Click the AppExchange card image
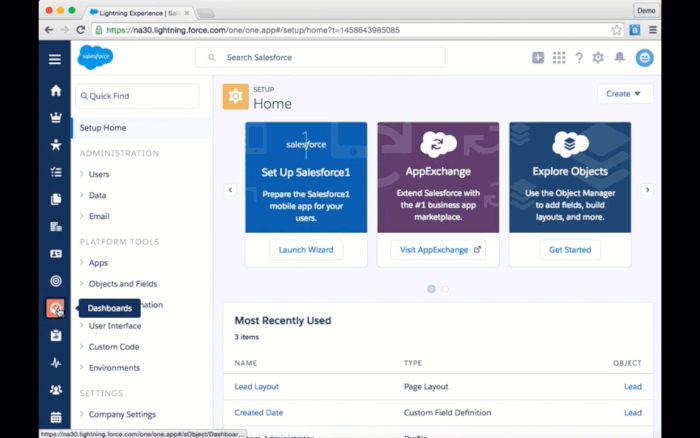The image size is (700, 438). 438,177
